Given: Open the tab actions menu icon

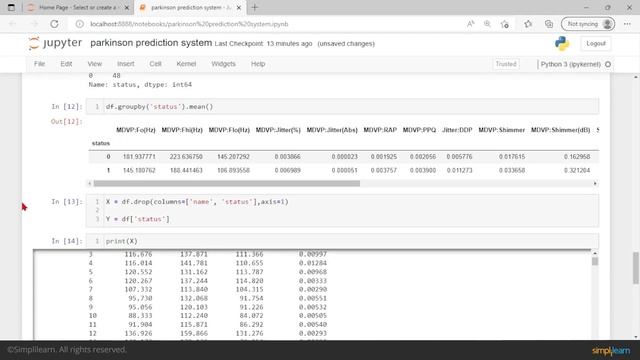Looking at the screenshot, I should pos(11,7).
